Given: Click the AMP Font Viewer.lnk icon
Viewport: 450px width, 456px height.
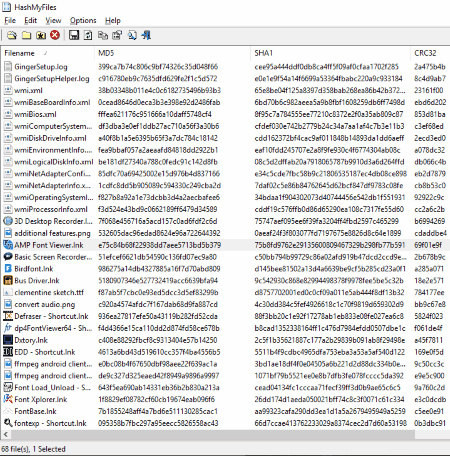Looking at the screenshot, I should pos(8,245).
